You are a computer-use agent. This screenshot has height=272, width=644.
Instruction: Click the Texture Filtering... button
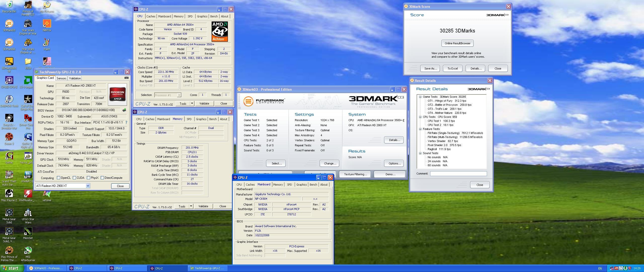point(355,174)
